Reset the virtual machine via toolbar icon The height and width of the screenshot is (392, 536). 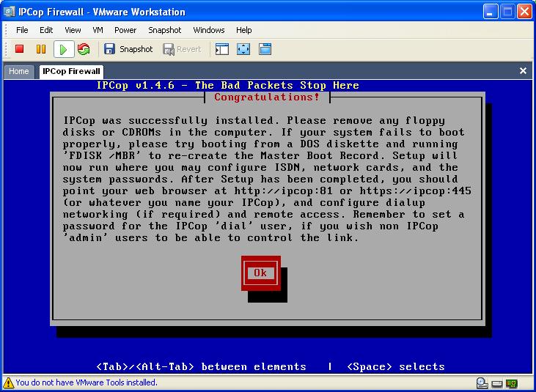click(x=84, y=49)
